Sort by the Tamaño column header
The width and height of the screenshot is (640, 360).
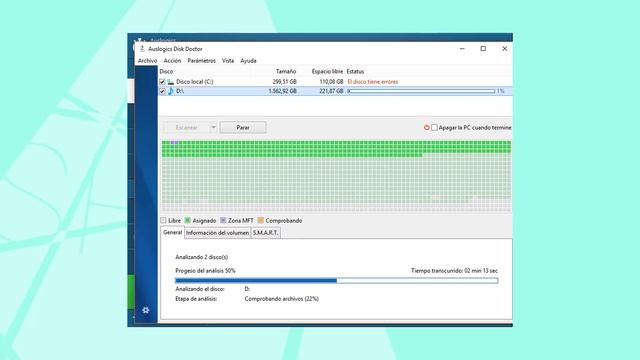point(286,71)
